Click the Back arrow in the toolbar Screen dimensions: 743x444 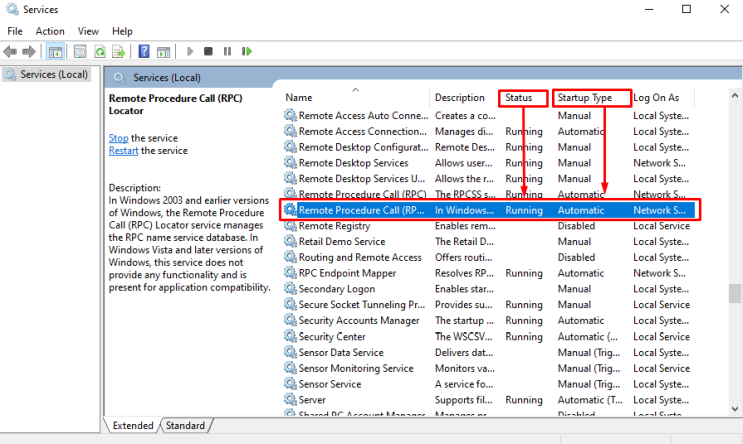click(11, 51)
